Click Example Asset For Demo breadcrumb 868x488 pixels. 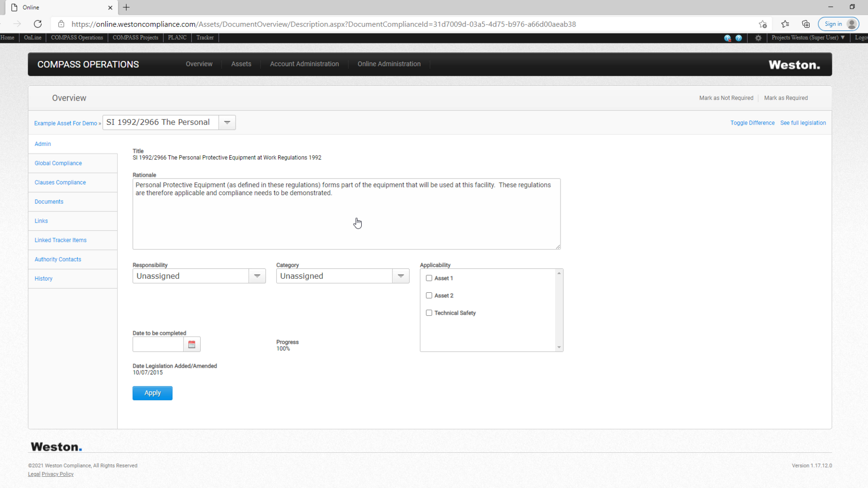tap(66, 123)
